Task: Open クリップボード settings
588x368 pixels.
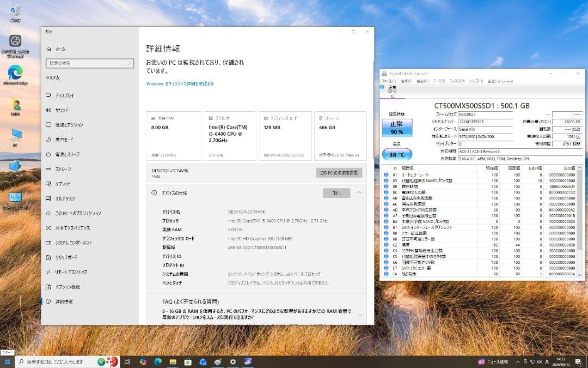Action: 67,257
